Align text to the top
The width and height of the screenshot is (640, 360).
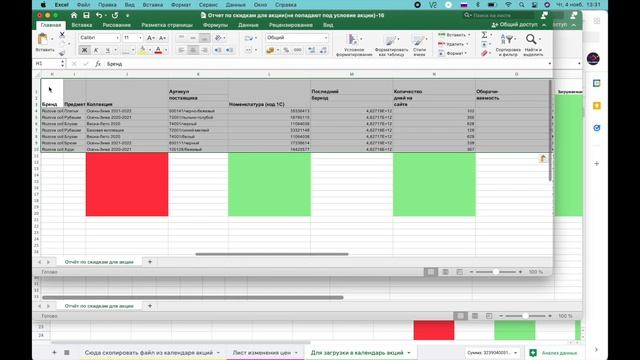[181, 38]
